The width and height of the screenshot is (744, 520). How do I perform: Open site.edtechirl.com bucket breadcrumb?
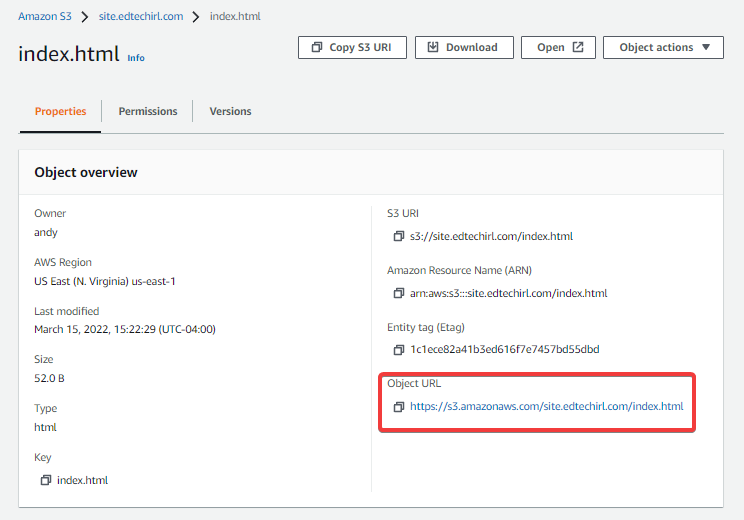tap(141, 16)
